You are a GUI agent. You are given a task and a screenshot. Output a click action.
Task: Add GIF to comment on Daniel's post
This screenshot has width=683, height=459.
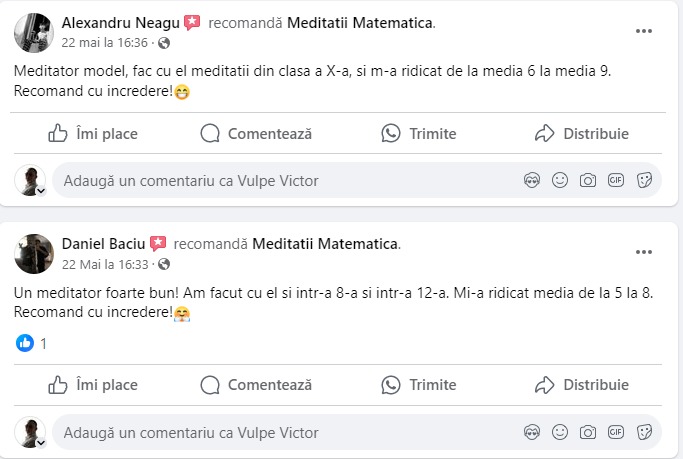[x=616, y=433]
